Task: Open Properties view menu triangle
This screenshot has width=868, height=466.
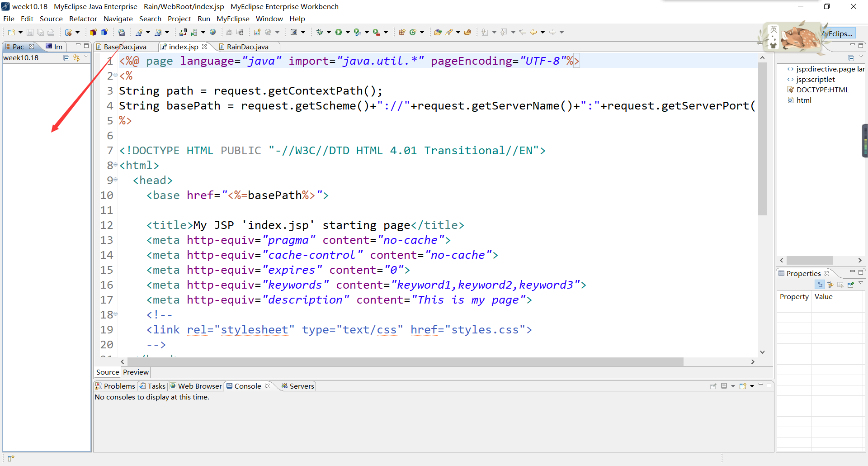Action: (x=861, y=283)
